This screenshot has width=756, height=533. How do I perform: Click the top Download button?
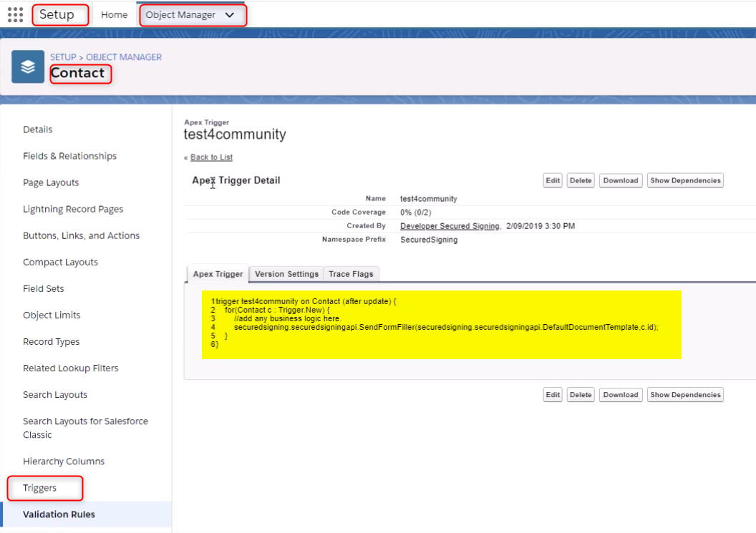click(621, 181)
